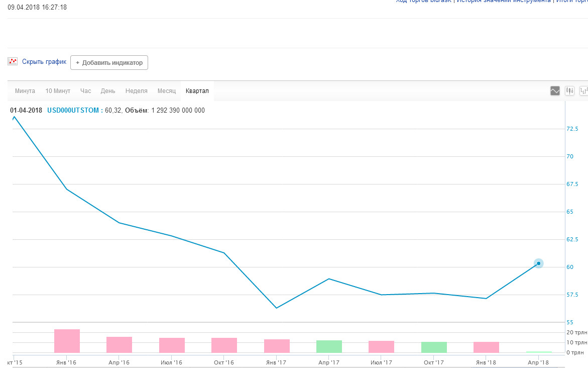
Task: Switch to OHLC bar chart icon
Action: [x=584, y=91]
